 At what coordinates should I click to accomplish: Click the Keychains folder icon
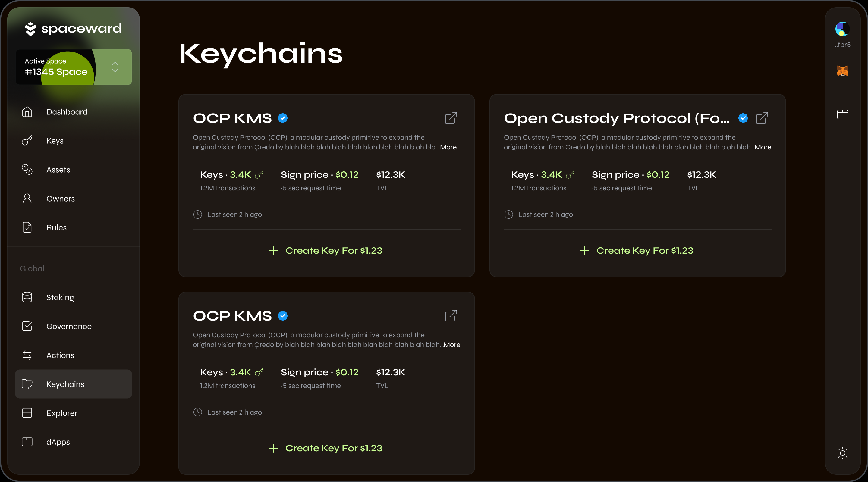tap(27, 384)
